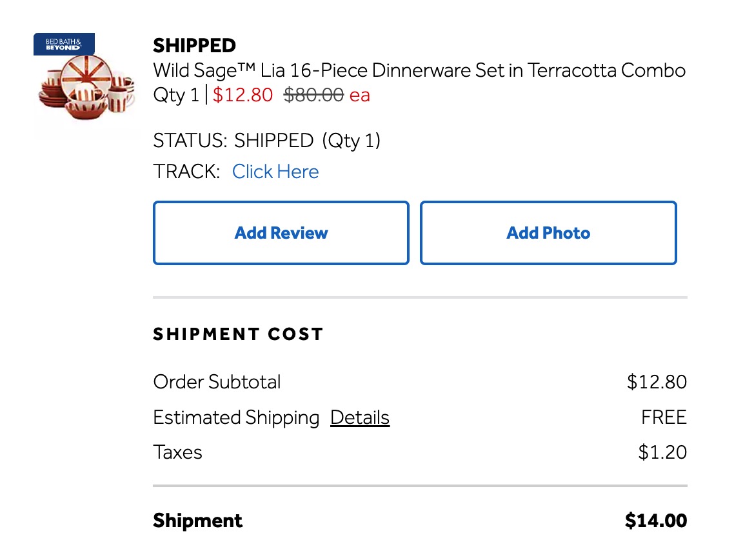734x560 pixels.
Task: Track the shipment via Click Here link
Action: pos(275,172)
